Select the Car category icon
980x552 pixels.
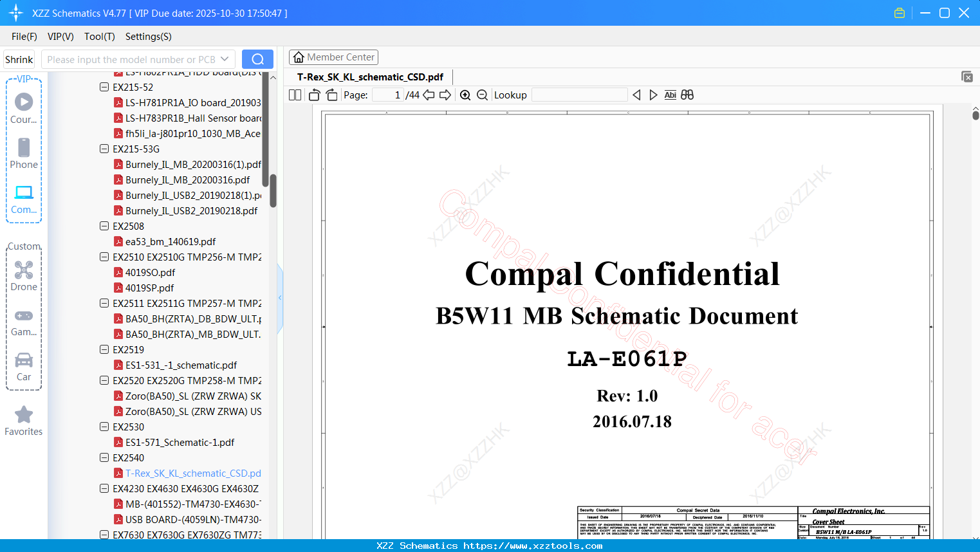(24, 360)
